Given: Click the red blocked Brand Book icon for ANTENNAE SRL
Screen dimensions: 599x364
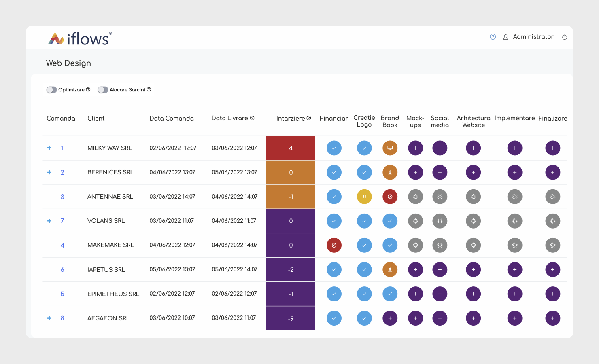Looking at the screenshot, I should point(390,197).
